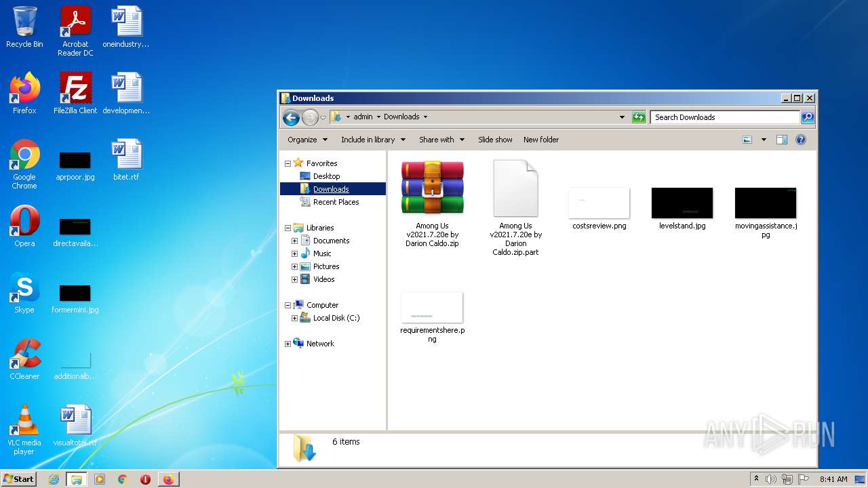868x488 pixels.
Task: Show hidden system tray icons
Action: click(x=756, y=479)
